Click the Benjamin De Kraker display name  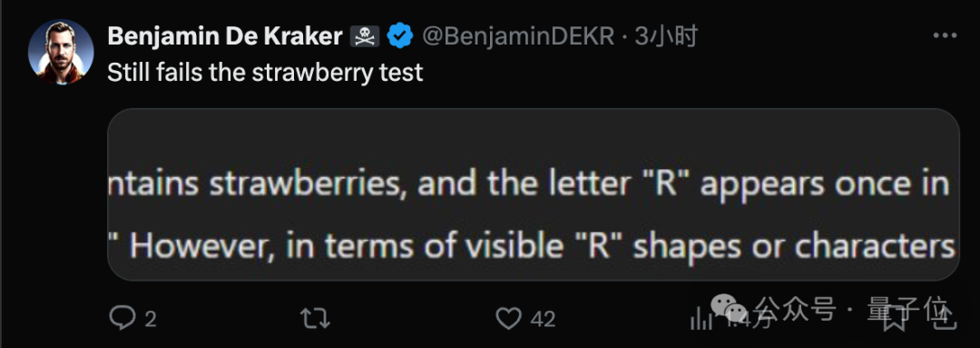(225, 37)
